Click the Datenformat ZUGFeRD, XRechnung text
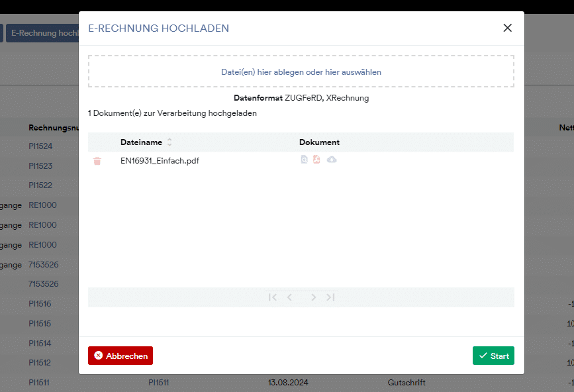This screenshot has width=574, height=392. pyautogui.click(x=301, y=98)
